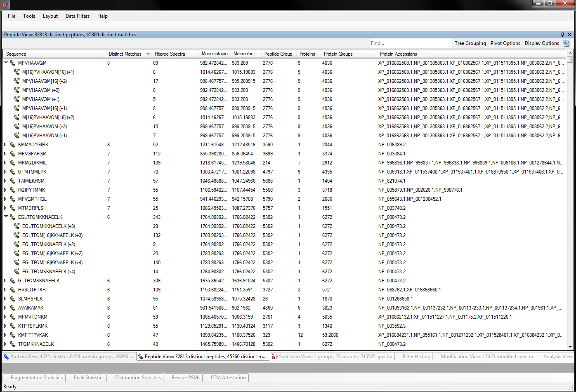Viewport: 576px width, 392px height.
Task: Open the Help menu
Action: [x=102, y=16]
